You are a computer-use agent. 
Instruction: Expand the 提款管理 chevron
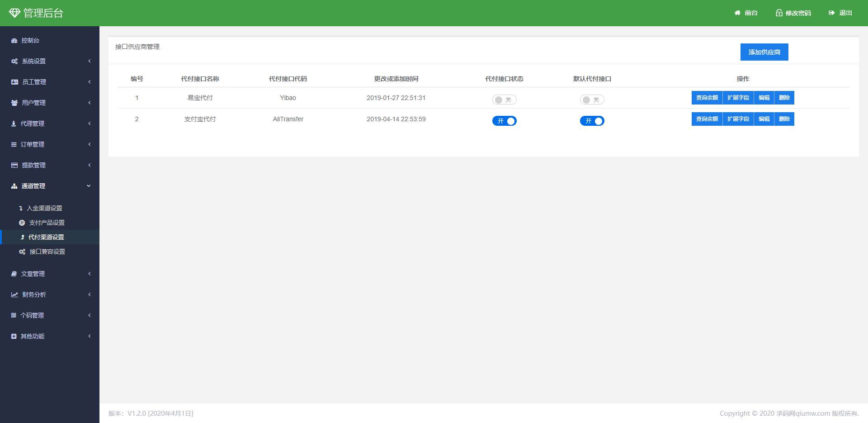[90, 165]
